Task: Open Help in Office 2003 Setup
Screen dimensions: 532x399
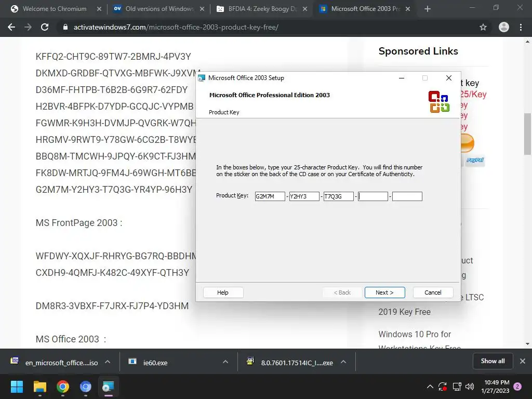Action: pos(223,292)
